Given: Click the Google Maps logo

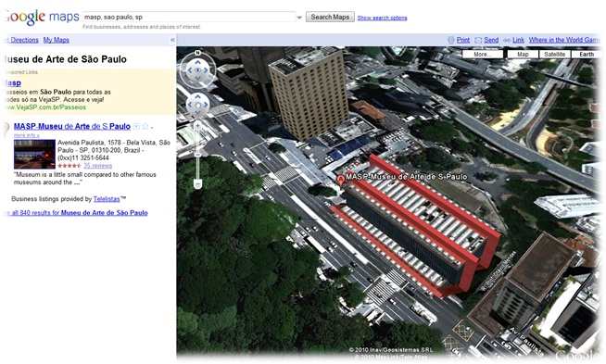Looking at the screenshot, I should [x=42, y=17].
